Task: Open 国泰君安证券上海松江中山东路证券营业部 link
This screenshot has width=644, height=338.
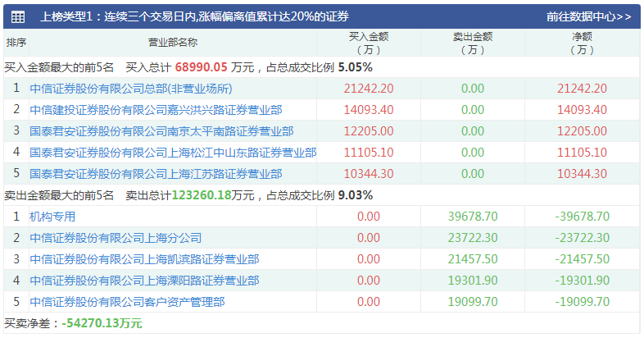Action: [173, 153]
